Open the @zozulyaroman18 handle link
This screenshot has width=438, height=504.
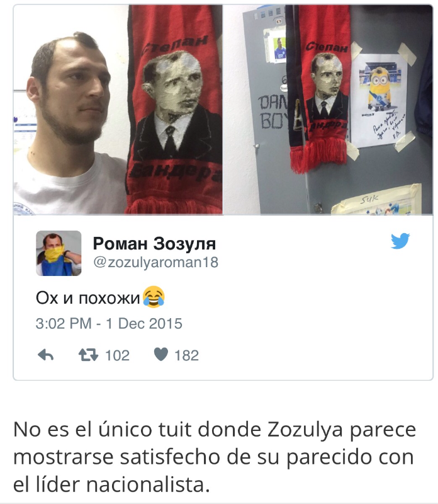[x=155, y=262]
